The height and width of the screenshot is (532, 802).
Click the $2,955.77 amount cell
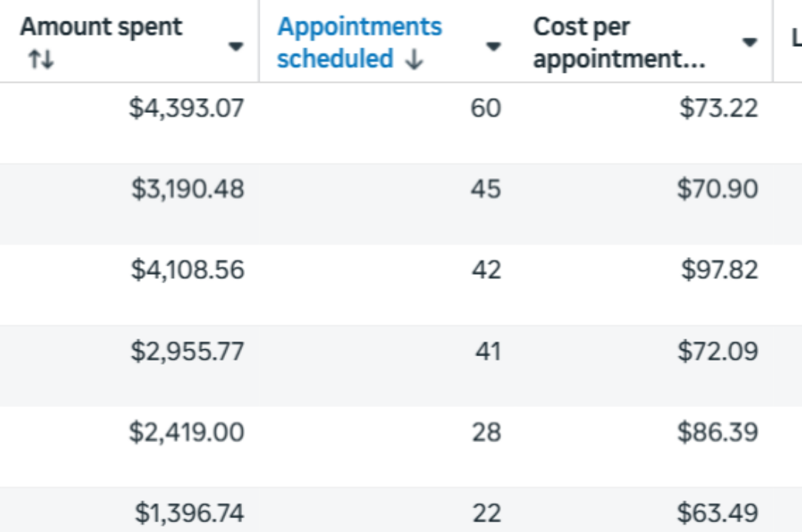(187, 352)
